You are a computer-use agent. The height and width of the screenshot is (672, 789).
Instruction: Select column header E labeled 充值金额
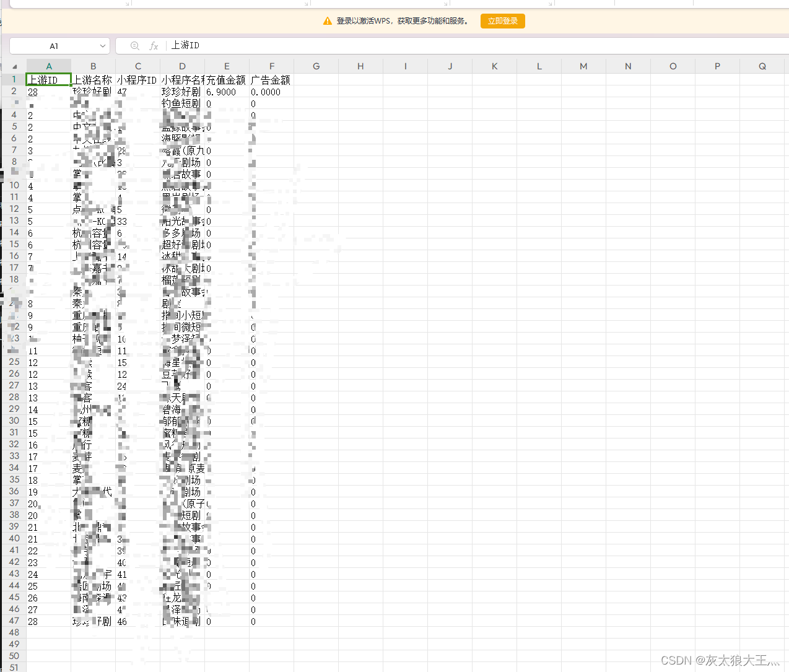[x=227, y=66]
